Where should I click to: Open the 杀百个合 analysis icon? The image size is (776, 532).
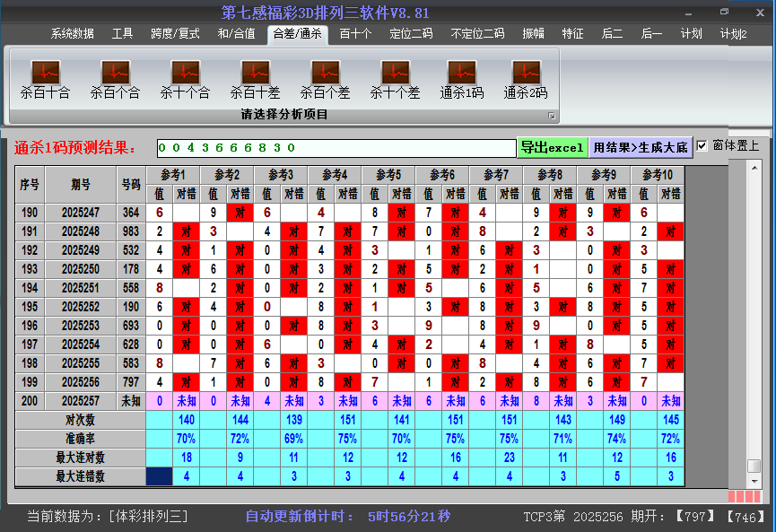(x=116, y=79)
